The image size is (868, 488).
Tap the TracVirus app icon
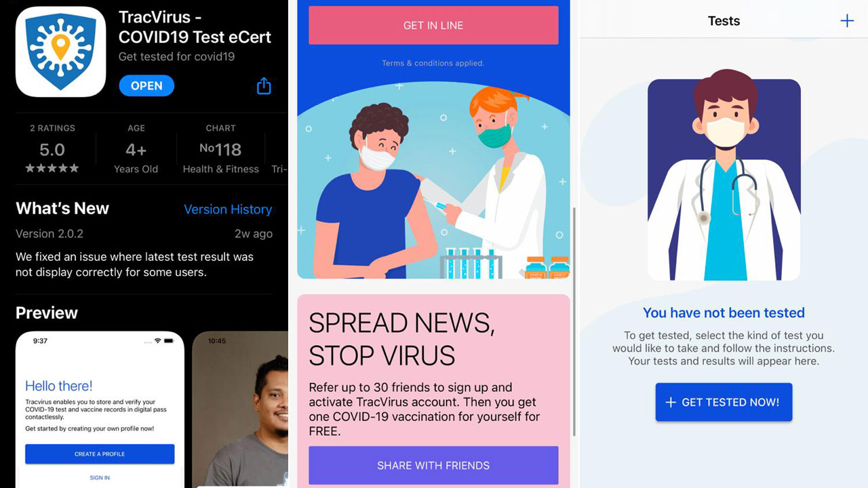60,52
